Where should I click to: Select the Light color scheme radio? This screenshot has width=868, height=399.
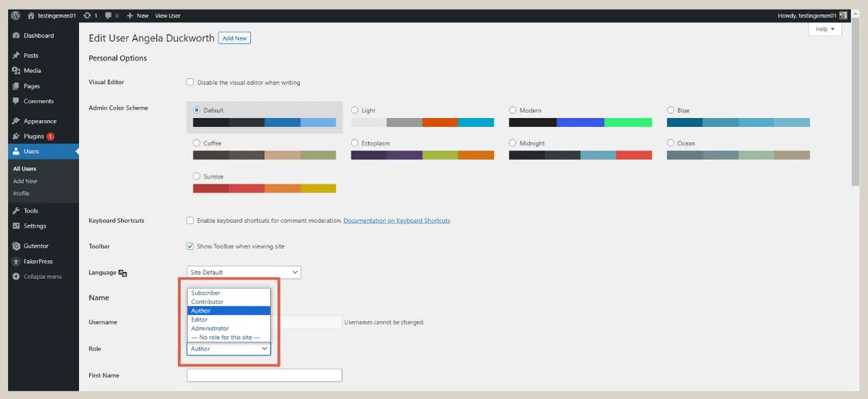[355, 110]
